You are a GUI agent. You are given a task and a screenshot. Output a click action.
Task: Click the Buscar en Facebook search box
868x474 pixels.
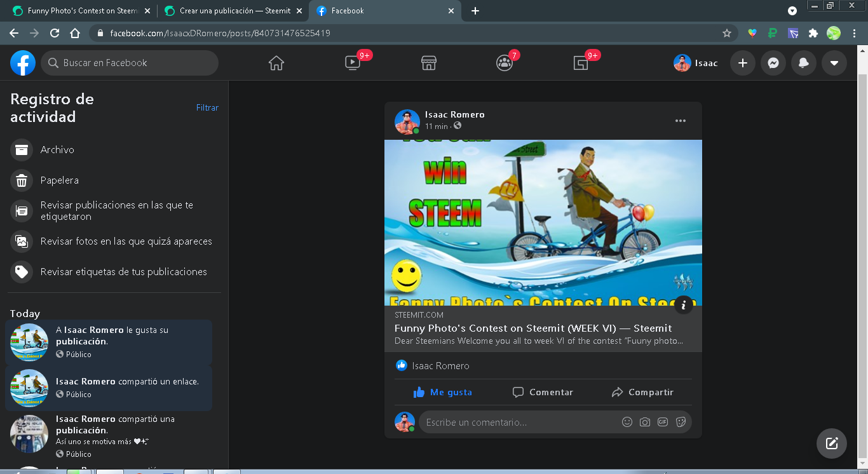[130, 63]
